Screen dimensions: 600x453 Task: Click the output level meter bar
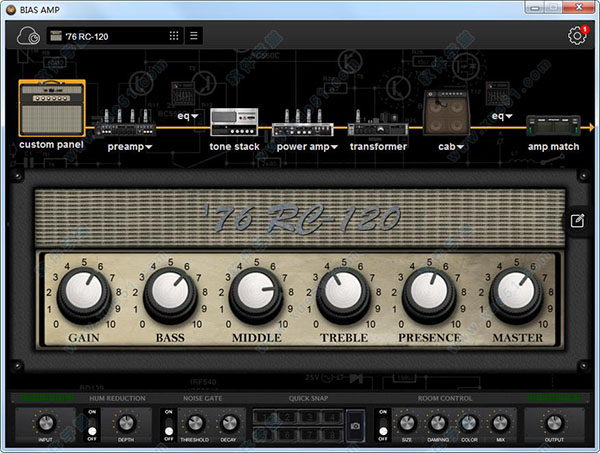tap(553, 398)
